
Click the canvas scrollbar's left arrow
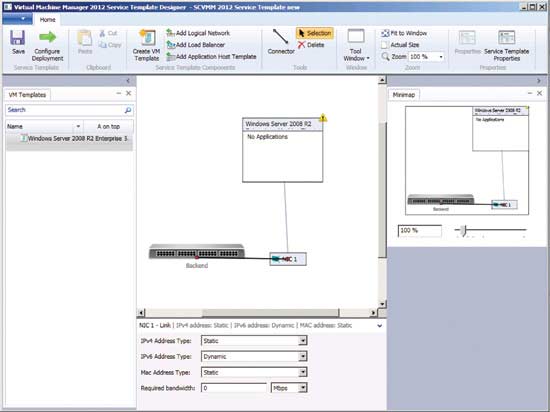click(x=141, y=312)
